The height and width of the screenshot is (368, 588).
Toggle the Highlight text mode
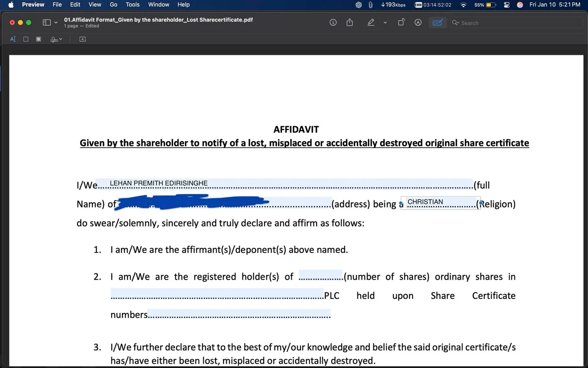point(371,22)
